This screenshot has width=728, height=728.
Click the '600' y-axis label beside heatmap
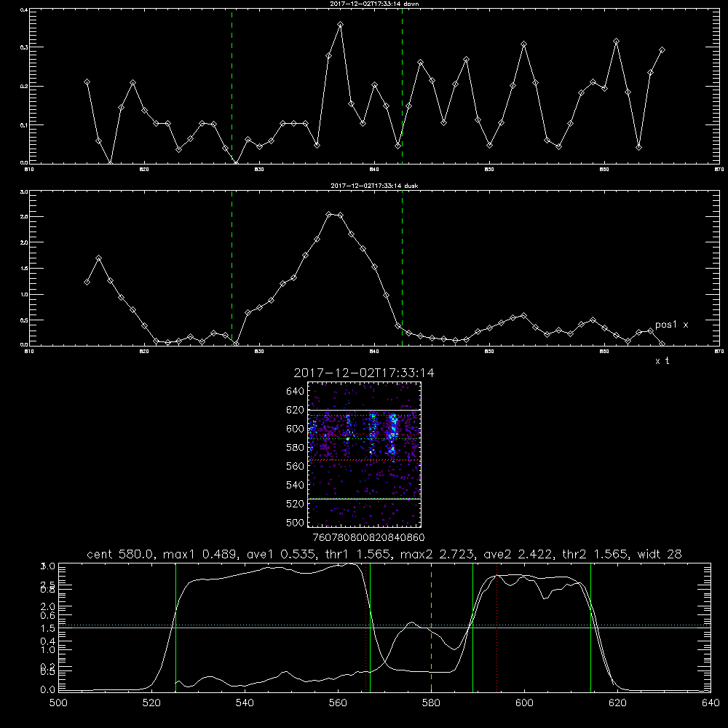pos(296,429)
